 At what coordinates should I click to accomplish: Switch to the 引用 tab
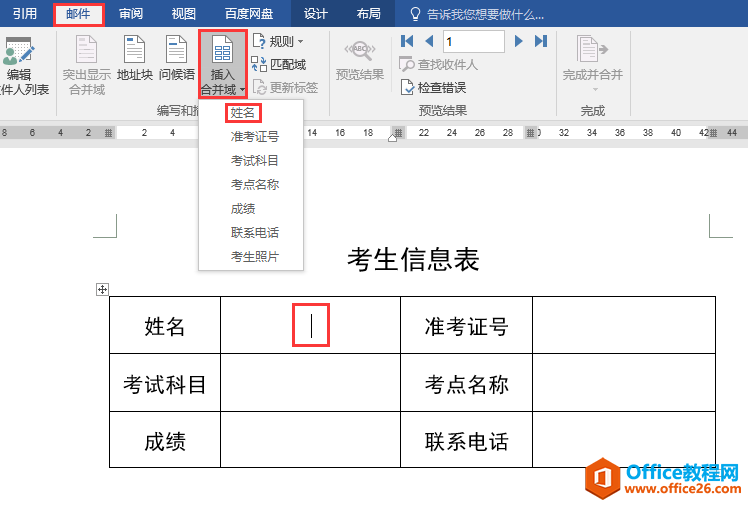[24, 14]
